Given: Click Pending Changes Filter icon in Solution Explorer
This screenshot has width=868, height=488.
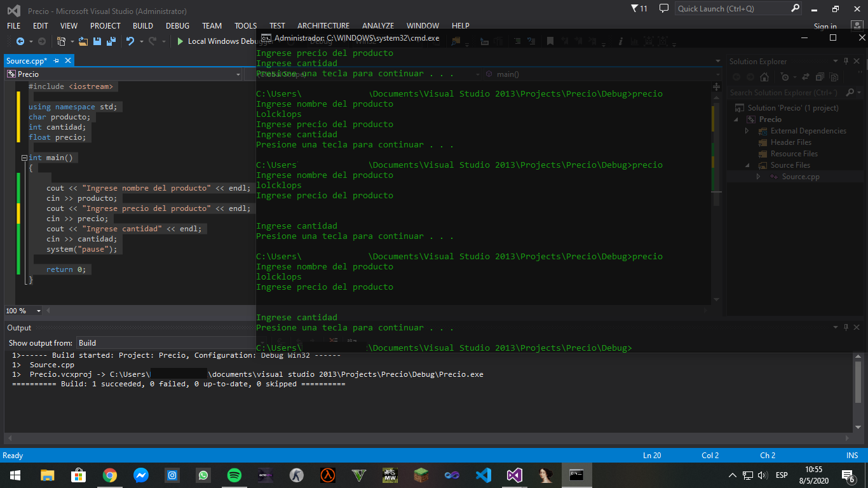Looking at the screenshot, I should [785, 77].
